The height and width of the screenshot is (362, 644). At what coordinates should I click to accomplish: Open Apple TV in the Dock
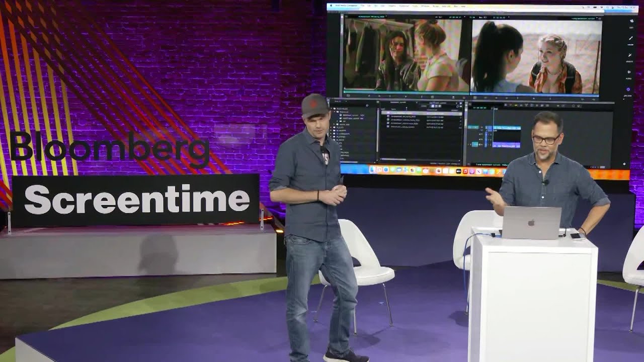[x=459, y=171]
